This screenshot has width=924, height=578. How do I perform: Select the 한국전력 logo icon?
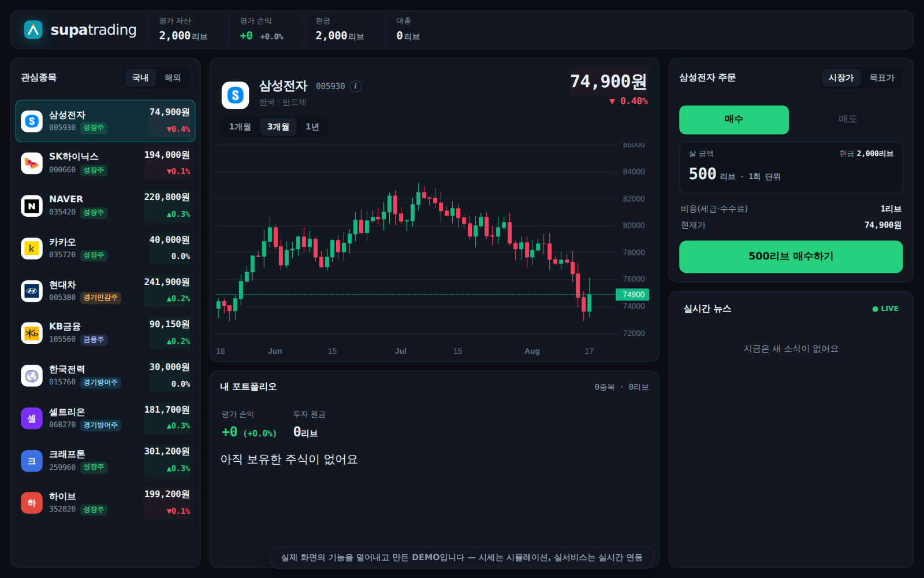point(32,376)
